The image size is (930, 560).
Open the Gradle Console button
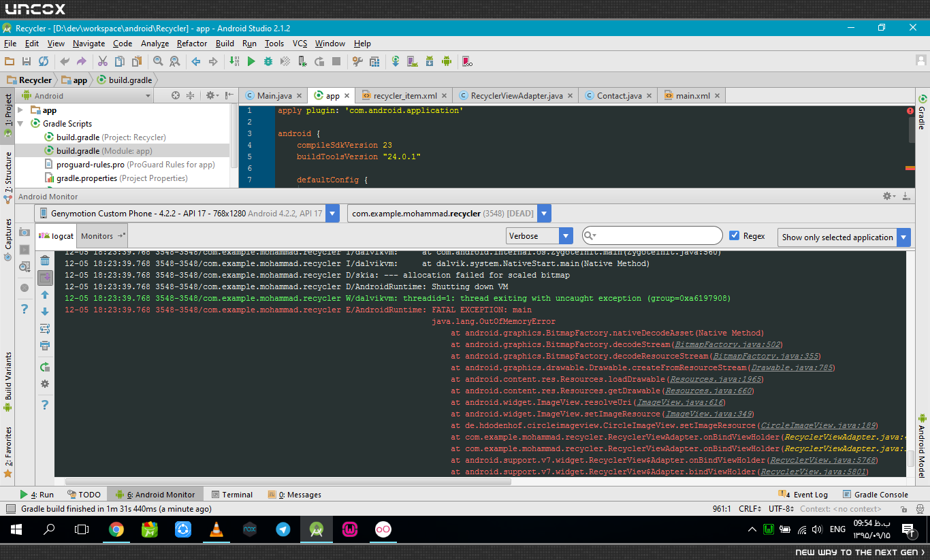tap(876, 495)
